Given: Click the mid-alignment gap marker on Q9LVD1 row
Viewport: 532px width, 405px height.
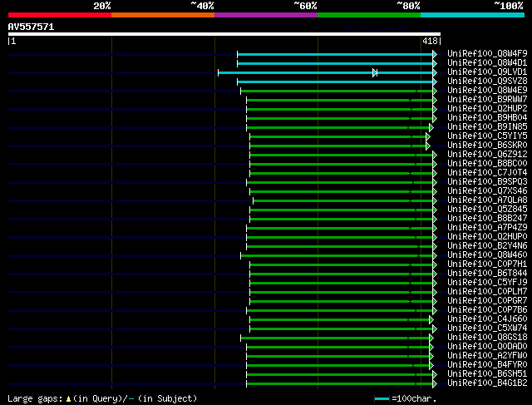Looking at the screenshot, I should pos(375,72).
